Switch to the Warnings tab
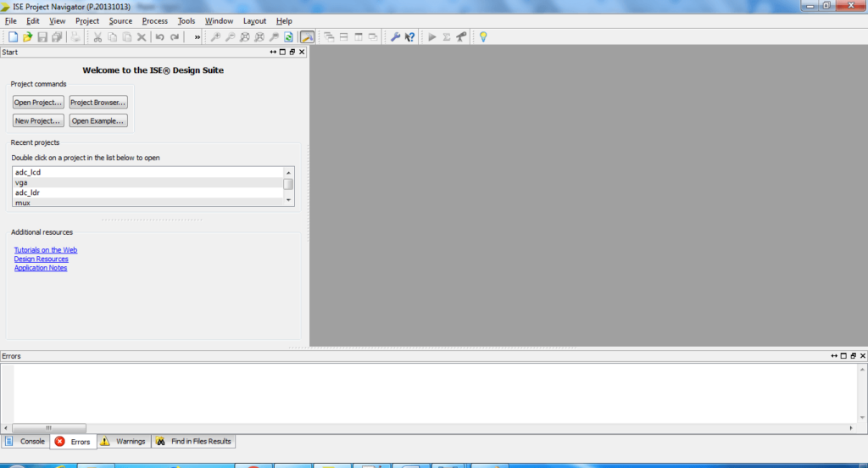 click(x=124, y=442)
